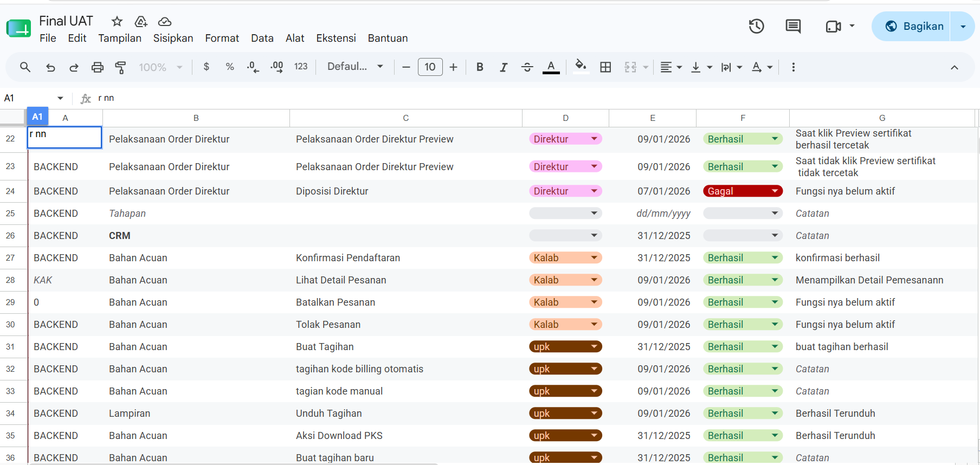Open the Bagikan share options arrow
Screen dimensions: 980x465
point(963,26)
